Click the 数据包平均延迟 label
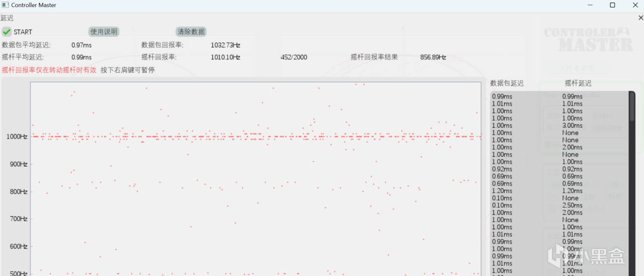Image resolution: width=644 pixels, height=276 pixels. click(x=26, y=45)
